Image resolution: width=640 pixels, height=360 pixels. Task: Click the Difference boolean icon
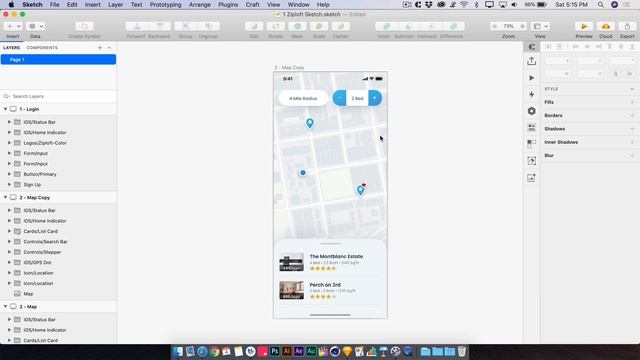453,27
